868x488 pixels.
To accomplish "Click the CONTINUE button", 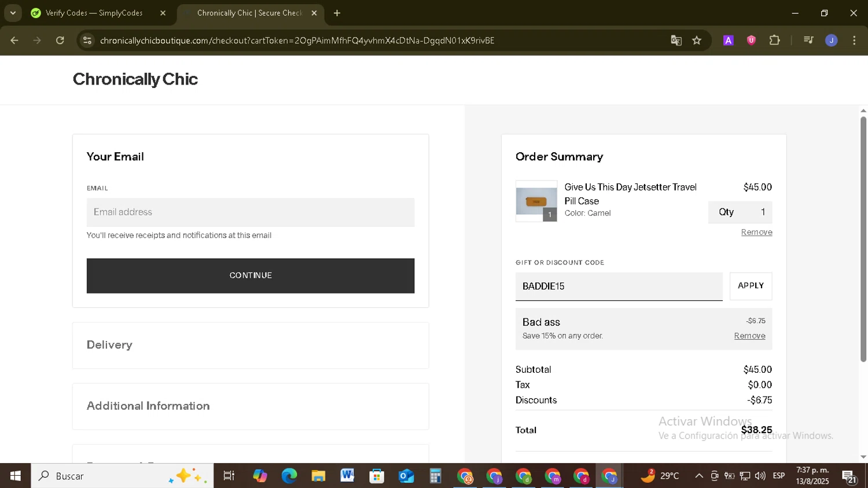I will tap(251, 276).
